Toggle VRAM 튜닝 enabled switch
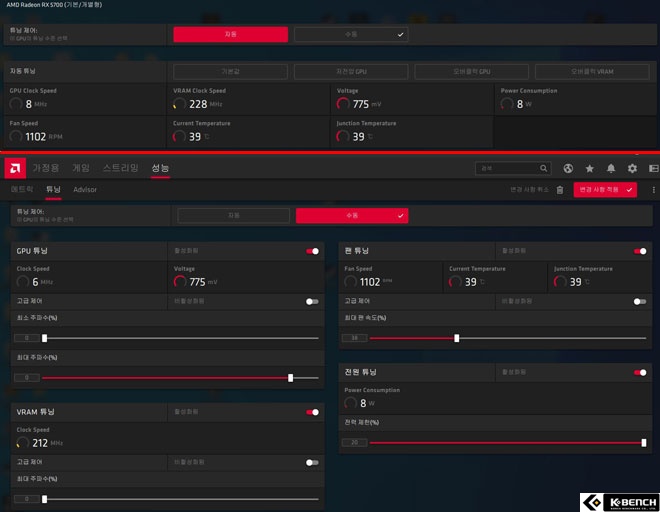Viewport: 660px width, 512px height. [312, 412]
